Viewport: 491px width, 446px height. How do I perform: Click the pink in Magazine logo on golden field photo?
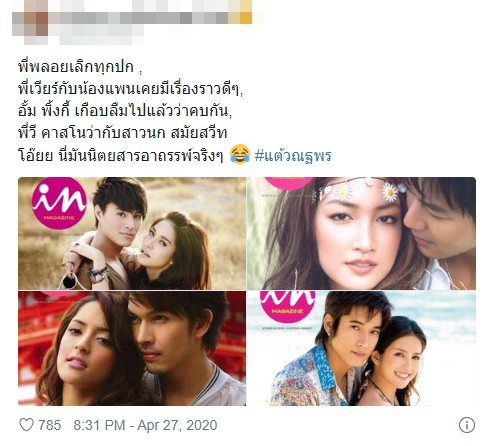pyautogui.click(x=59, y=203)
